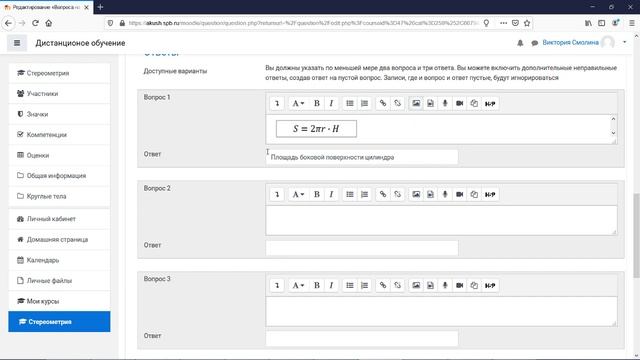Screen dimensions: 640x360
Task: Open Календарь in sidebar
Action: coord(59,260)
